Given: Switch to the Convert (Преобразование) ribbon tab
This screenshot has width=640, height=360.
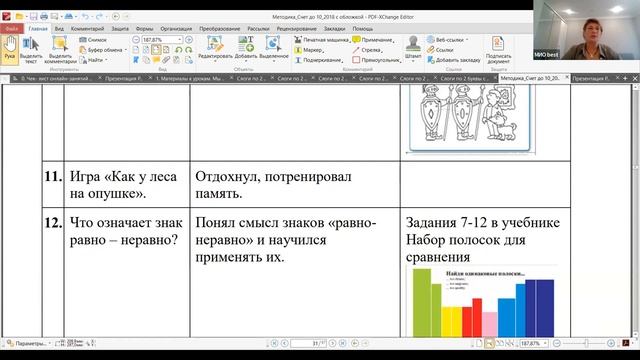Looking at the screenshot, I should coord(220,29).
